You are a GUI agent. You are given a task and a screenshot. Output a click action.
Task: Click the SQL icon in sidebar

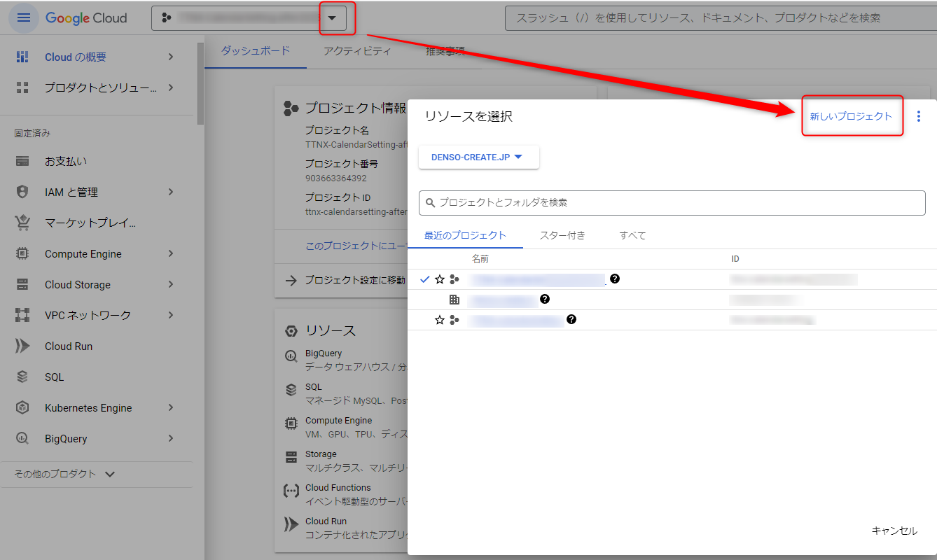point(22,377)
